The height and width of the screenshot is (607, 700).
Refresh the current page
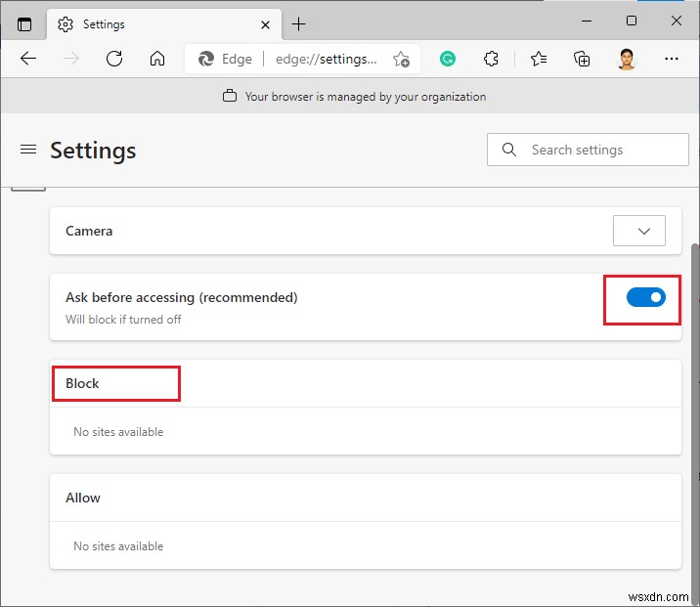(x=114, y=59)
